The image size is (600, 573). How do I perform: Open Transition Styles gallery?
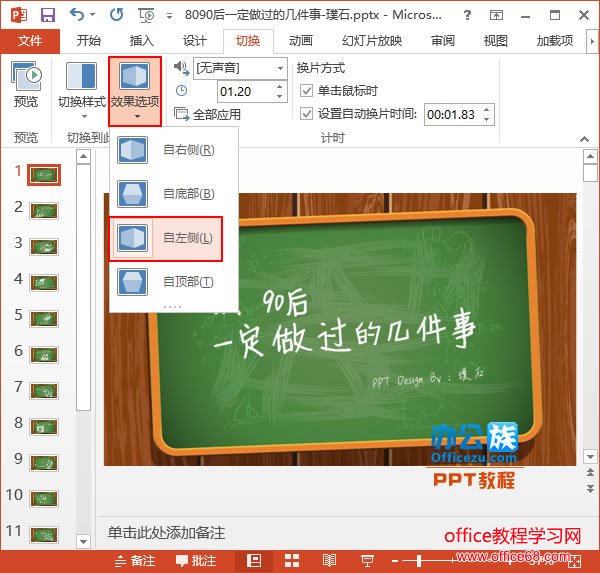82,90
